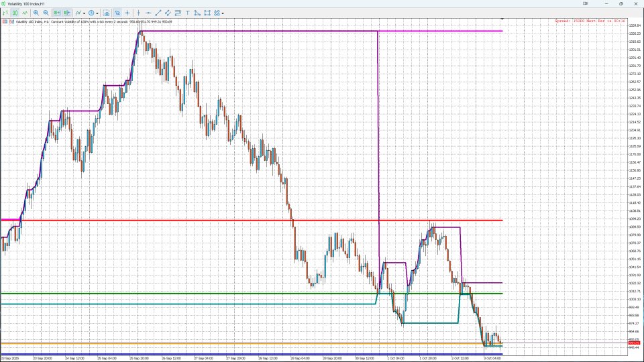Click the chart symbol description text at top
Viewport: 644px width, 362px height.
(x=94, y=21)
